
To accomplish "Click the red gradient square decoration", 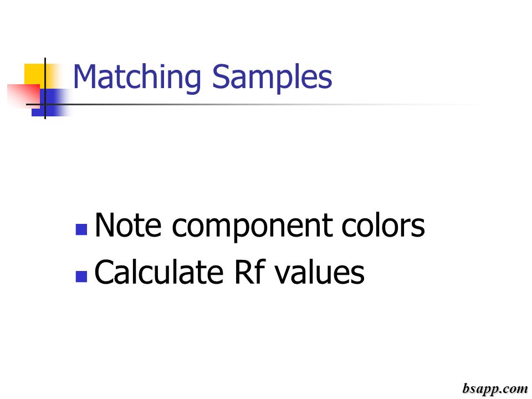I will (23, 96).
